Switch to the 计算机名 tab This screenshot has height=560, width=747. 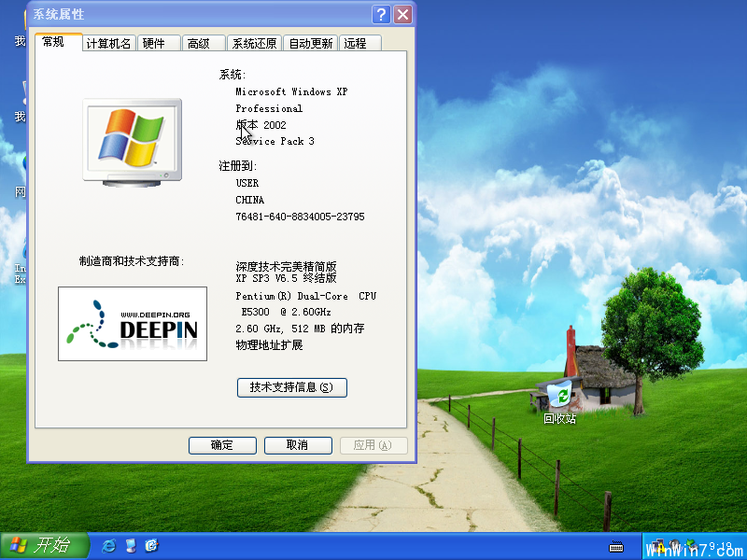coord(109,43)
